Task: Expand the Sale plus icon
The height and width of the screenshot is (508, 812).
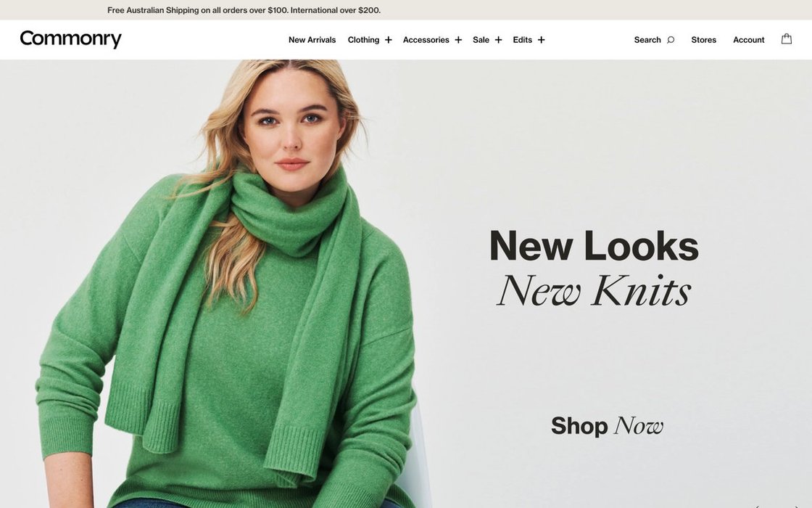Action: 498,40
